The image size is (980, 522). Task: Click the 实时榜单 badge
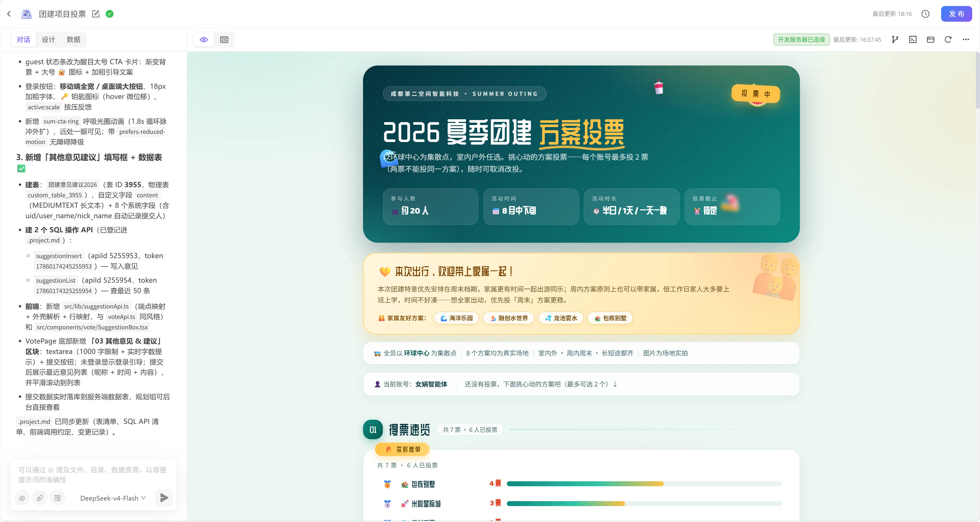(402, 449)
